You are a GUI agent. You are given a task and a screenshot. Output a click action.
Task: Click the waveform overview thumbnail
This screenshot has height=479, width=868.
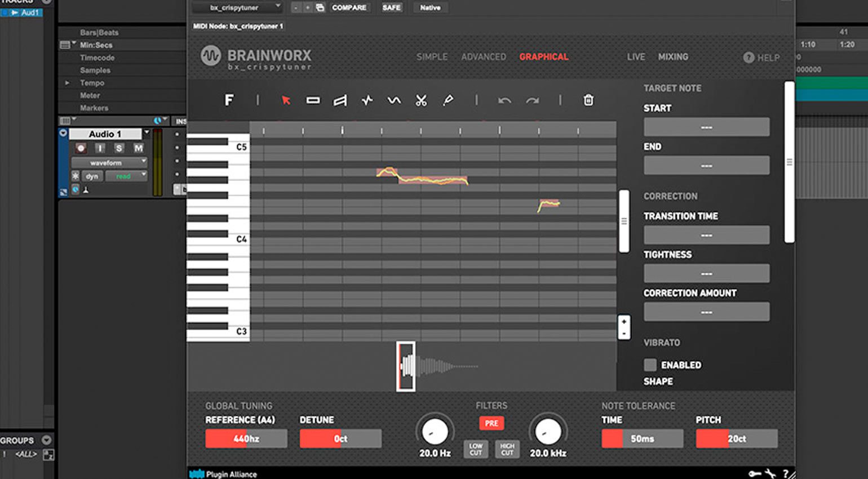click(406, 366)
